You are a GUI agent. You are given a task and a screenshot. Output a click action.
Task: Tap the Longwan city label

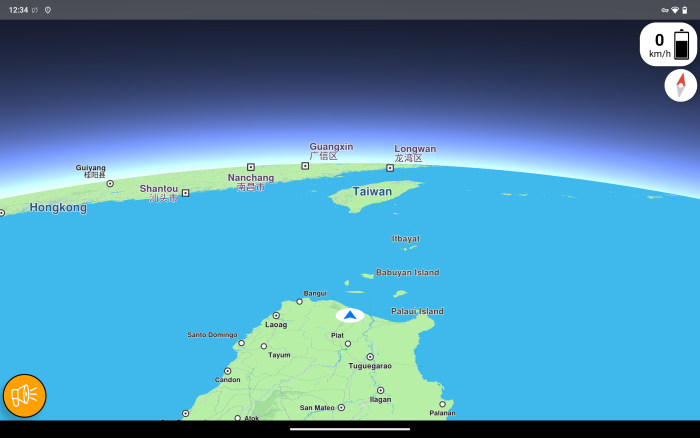point(415,149)
